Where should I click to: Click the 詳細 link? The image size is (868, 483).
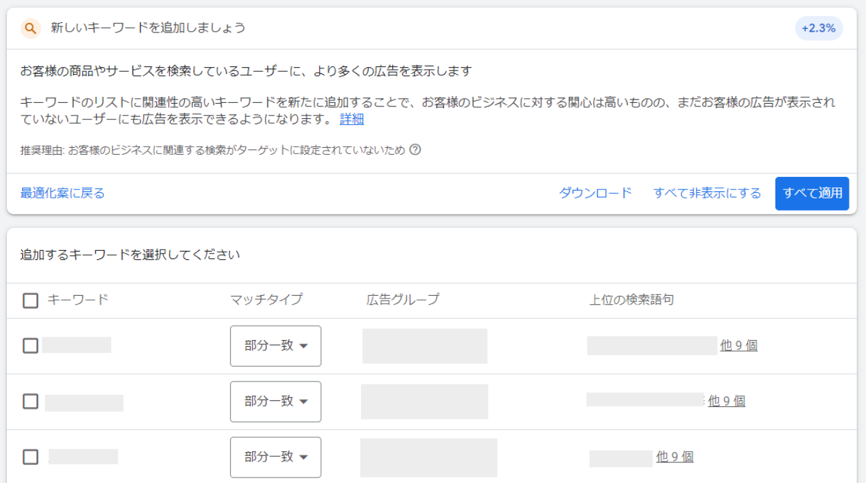tap(351, 120)
